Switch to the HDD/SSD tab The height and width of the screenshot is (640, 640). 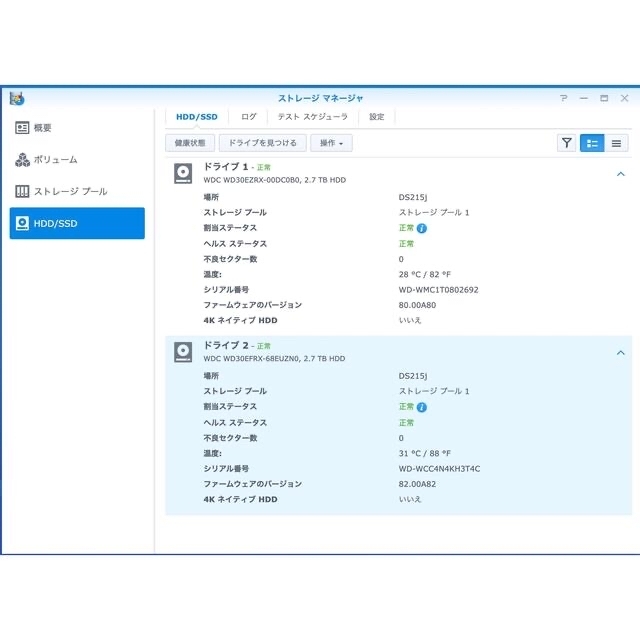(x=197, y=117)
